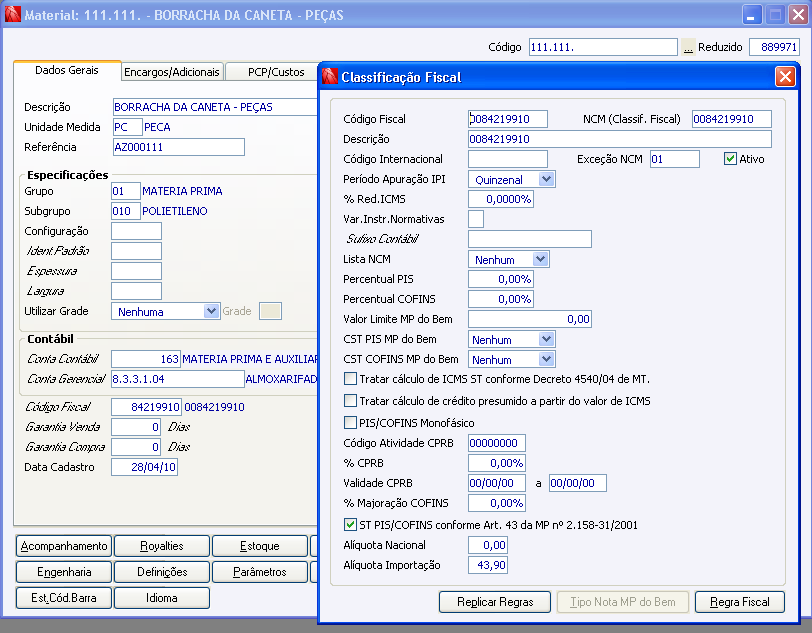Click the Código Internacional input field
This screenshot has width=812, height=633.
[508, 159]
